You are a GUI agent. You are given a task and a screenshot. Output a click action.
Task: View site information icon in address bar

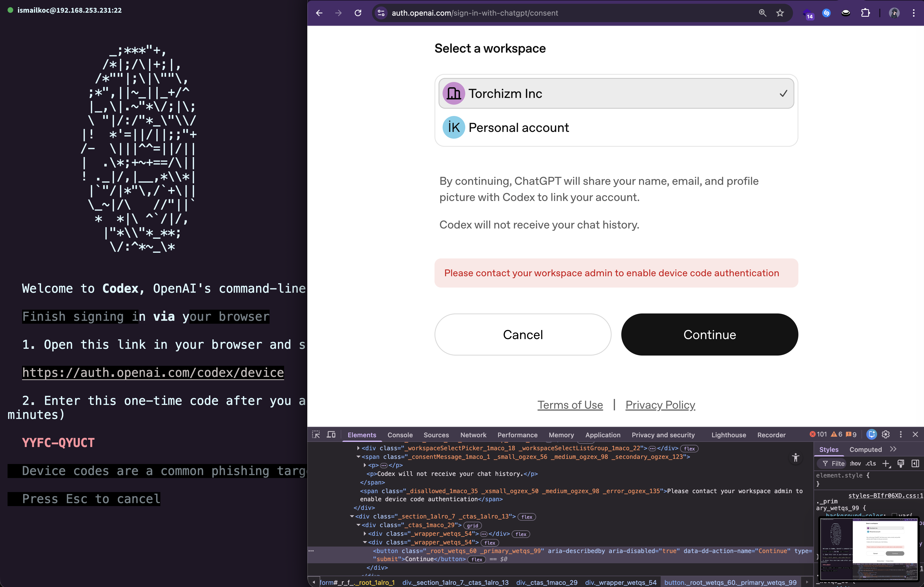pyautogui.click(x=381, y=13)
